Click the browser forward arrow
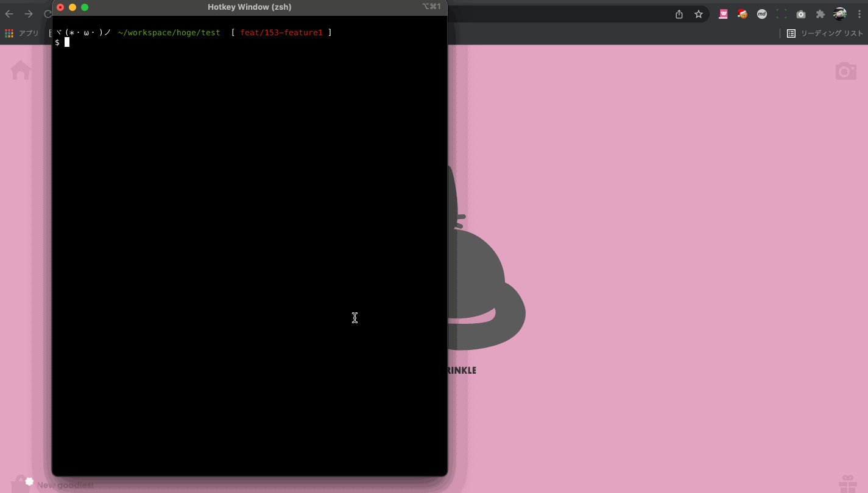The width and height of the screenshot is (868, 493). tap(29, 14)
